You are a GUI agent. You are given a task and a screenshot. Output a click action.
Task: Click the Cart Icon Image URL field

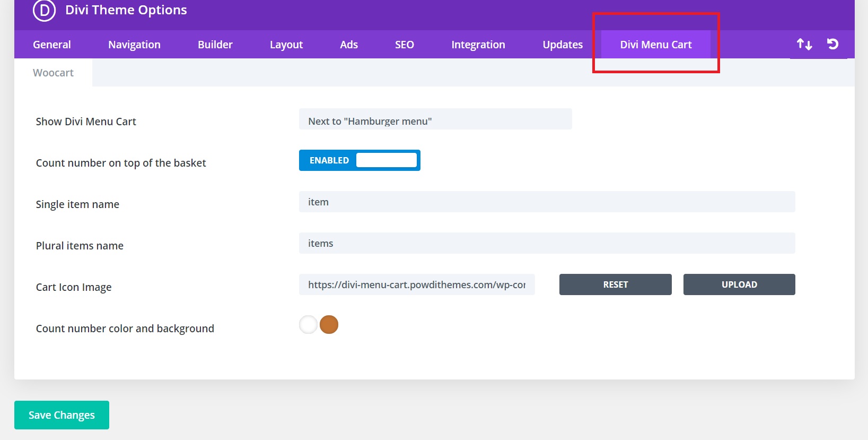417,284
